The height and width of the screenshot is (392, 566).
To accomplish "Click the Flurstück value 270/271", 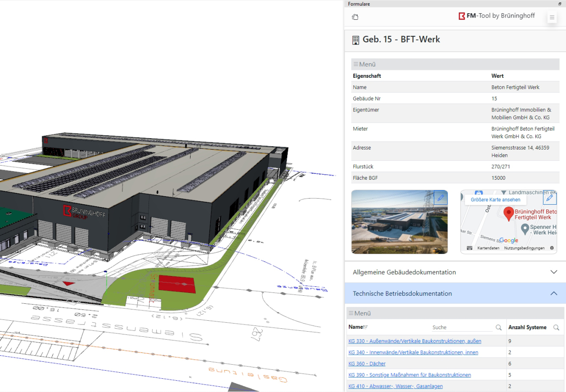I will (x=500, y=167).
